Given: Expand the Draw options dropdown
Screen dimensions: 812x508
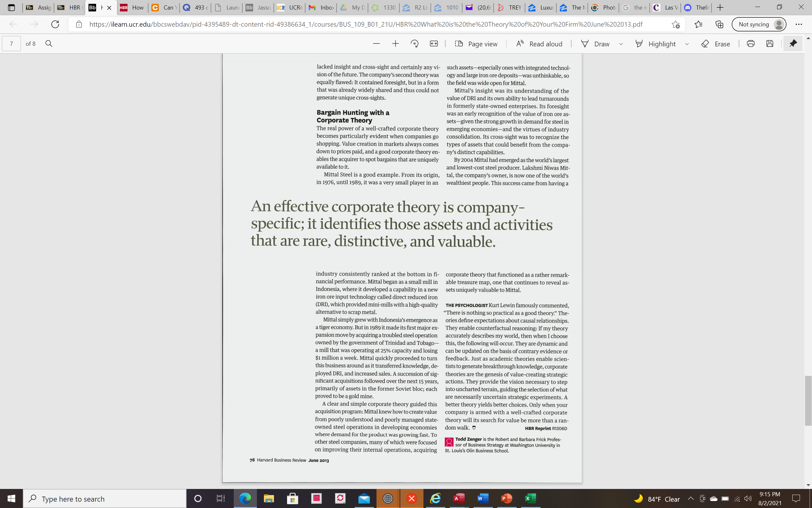Looking at the screenshot, I should pyautogui.click(x=621, y=44).
